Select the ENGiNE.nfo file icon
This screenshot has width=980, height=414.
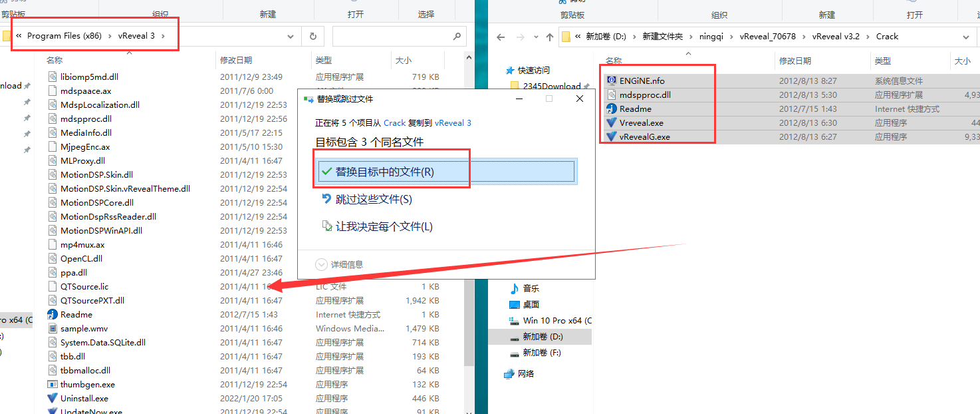point(612,81)
